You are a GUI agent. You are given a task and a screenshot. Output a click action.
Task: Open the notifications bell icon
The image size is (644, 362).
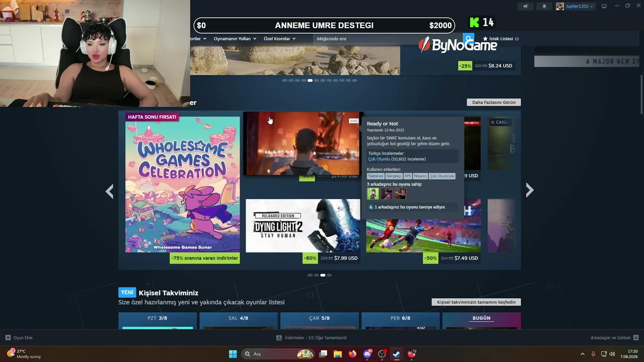point(544,6)
